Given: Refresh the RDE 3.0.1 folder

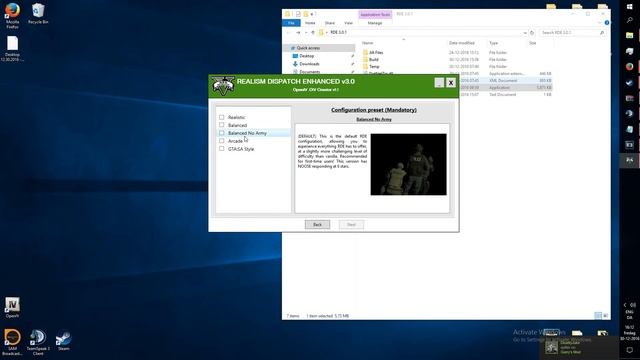Looking at the screenshot, I should [x=532, y=33].
